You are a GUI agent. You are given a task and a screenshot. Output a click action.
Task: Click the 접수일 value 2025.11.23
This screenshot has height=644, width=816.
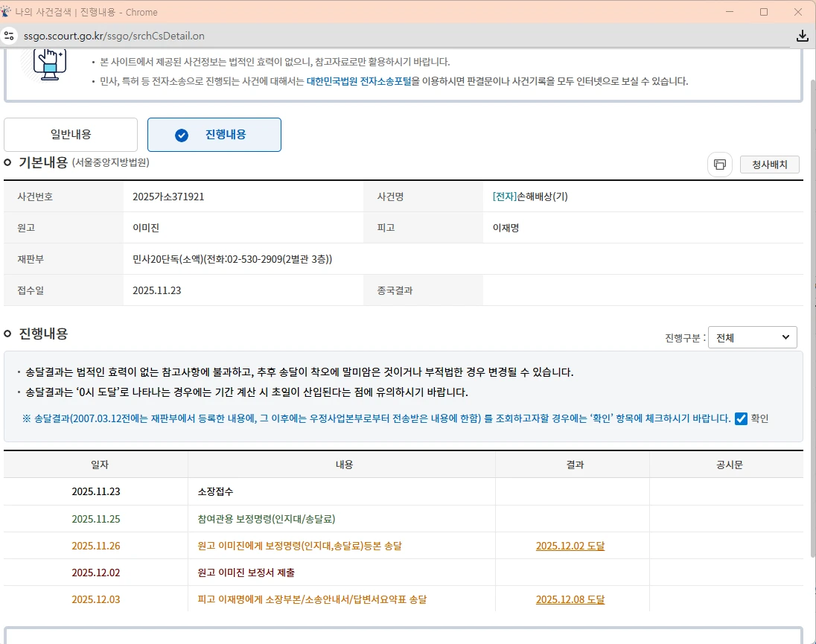[156, 290]
